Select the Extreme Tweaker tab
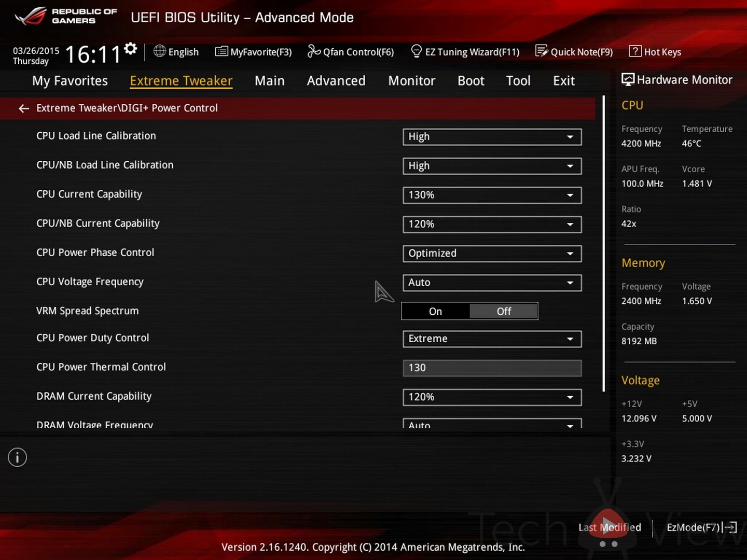This screenshot has height=560, width=747. coord(181,81)
